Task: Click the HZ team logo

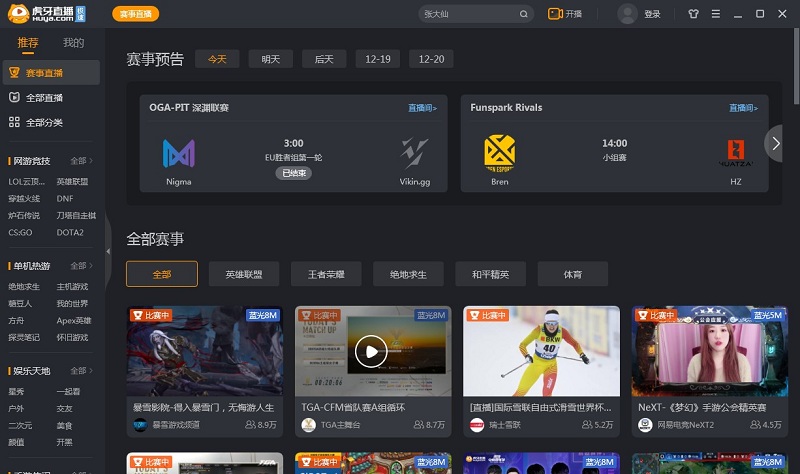Action: pyautogui.click(x=736, y=153)
